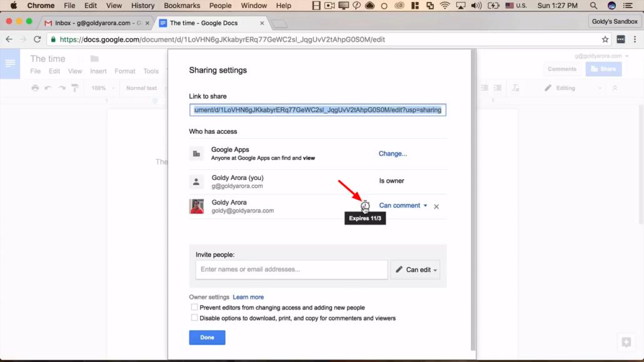
Task: Click the Docs undo icon
Action: pos(49,88)
